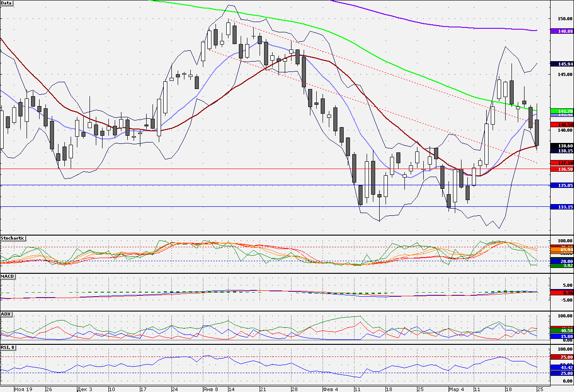Viewport: 574px width, 392px height.
Task: Select the ADX indicator panel label
Action: pos(6,314)
